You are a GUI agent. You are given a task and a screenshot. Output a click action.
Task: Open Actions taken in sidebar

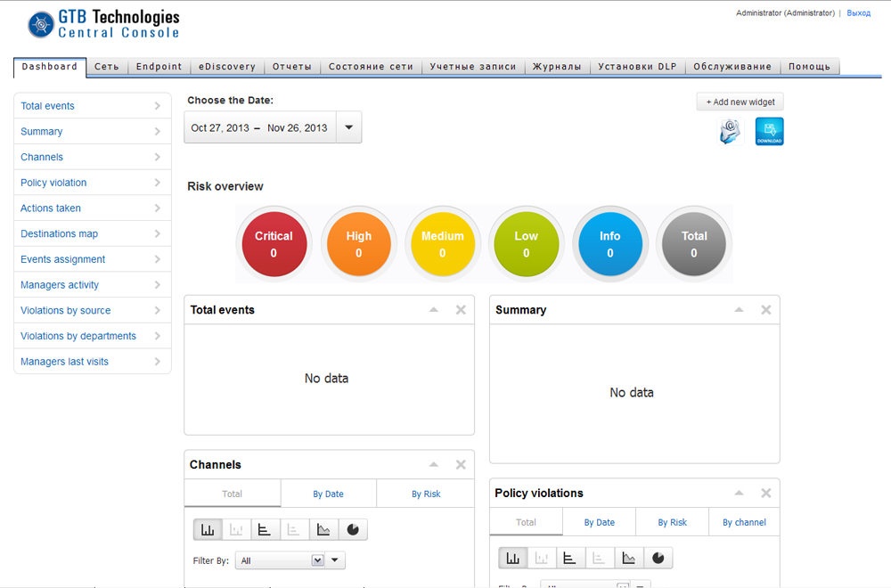(x=92, y=208)
